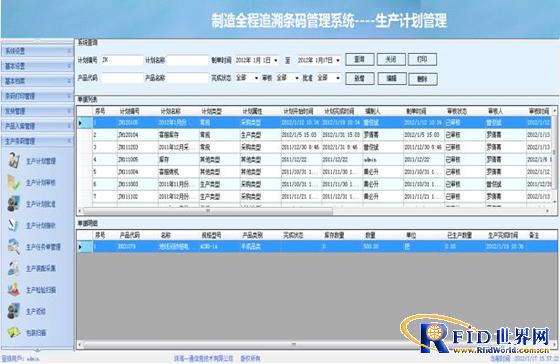Image resolution: width=560 pixels, height=364 pixels.
Task: Open 生产任务单管理 magnifier icon
Action: pyautogui.click(x=14, y=246)
